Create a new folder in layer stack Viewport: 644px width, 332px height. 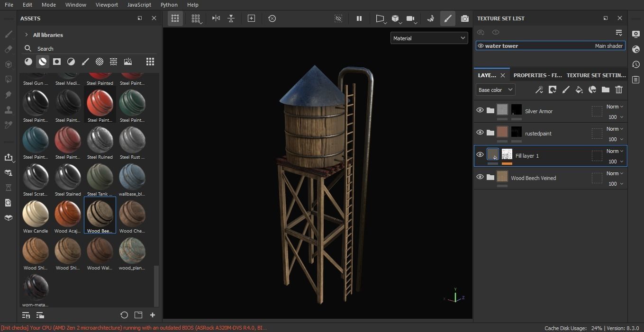click(x=606, y=90)
